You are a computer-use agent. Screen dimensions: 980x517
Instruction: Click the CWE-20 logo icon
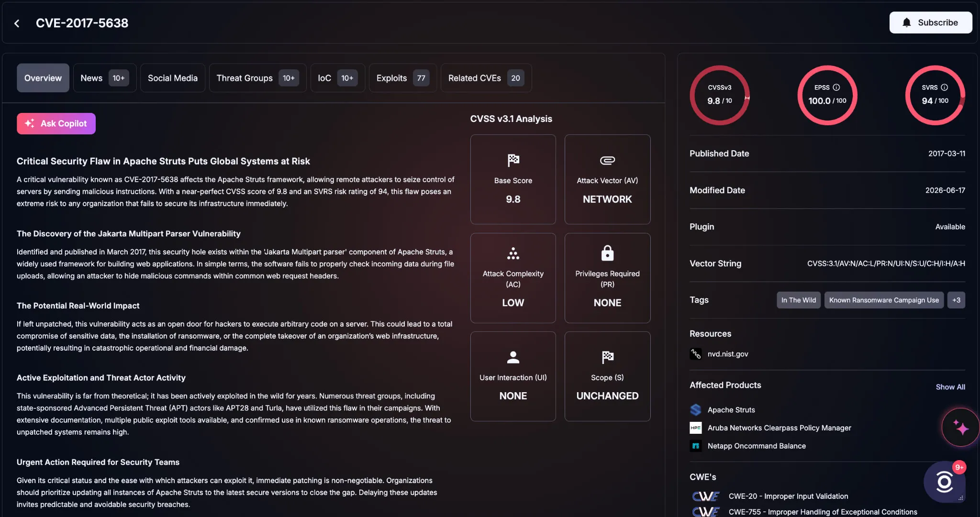(x=706, y=496)
